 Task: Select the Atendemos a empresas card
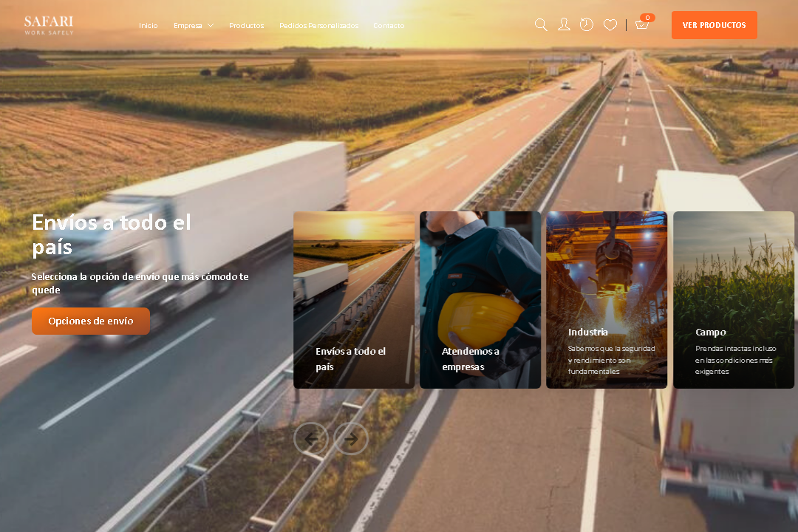[x=480, y=300]
